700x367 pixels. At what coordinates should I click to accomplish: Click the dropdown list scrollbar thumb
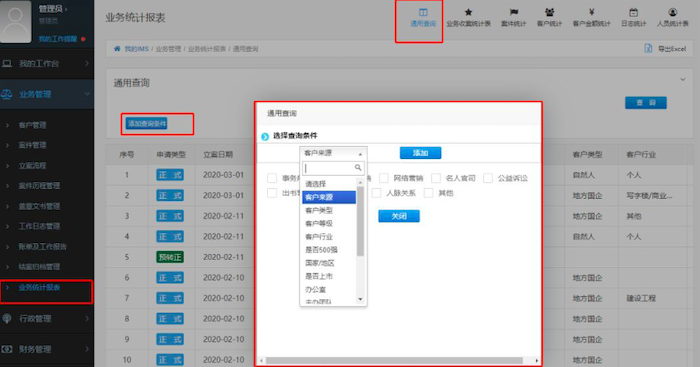tap(360, 221)
